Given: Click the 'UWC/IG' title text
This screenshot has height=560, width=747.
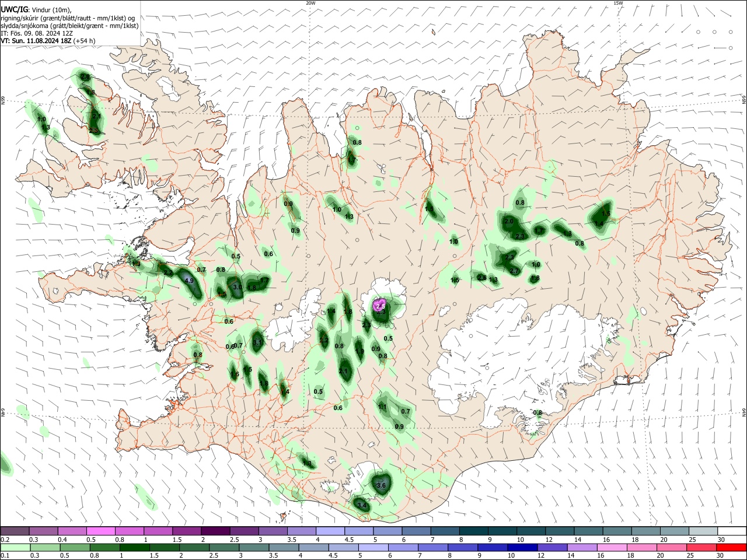Looking at the screenshot, I should tap(13, 9).
